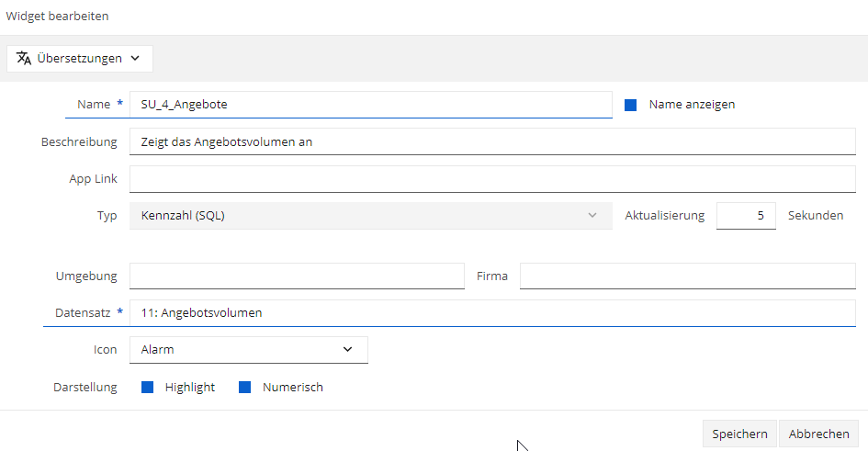Toggle the Highlight checkbox

[147, 388]
